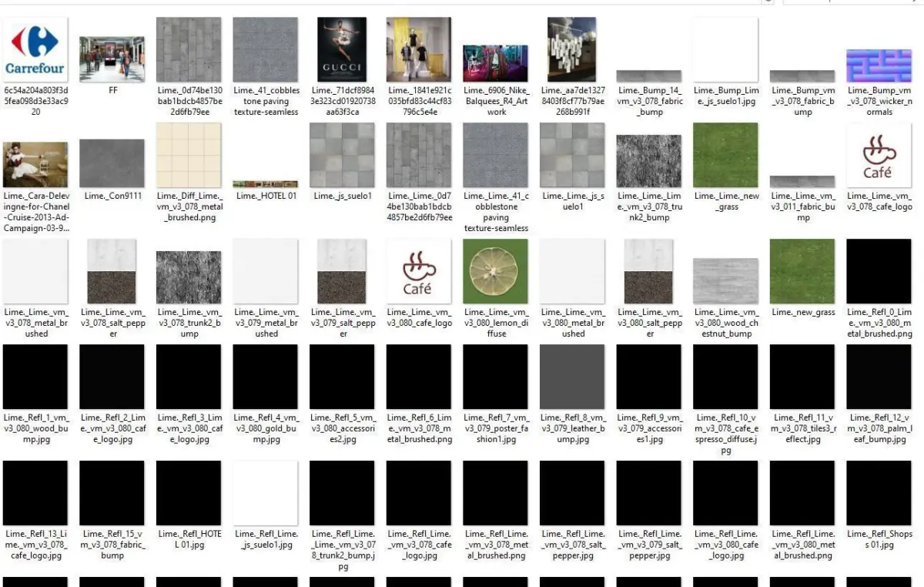Select the vm_v3_080_wood_chestnut_bump file
Viewport: 924px width, 587px height.
coord(726,281)
